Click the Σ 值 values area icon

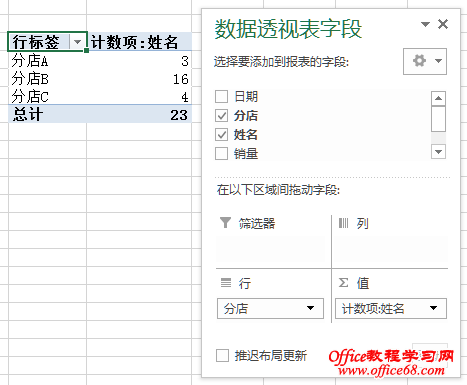click(344, 283)
